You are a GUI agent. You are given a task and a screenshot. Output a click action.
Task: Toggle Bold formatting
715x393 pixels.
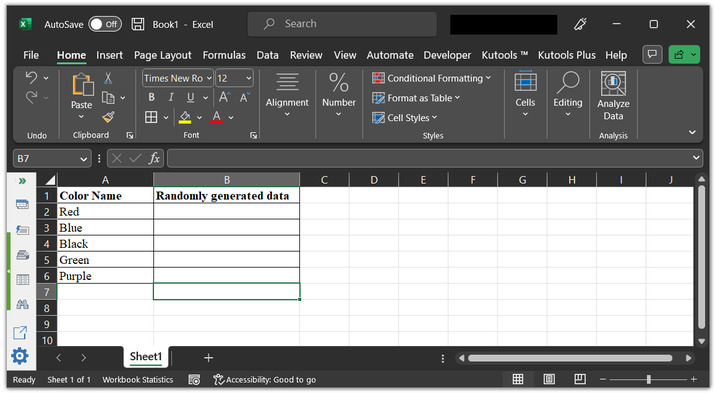pyautogui.click(x=151, y=97)
